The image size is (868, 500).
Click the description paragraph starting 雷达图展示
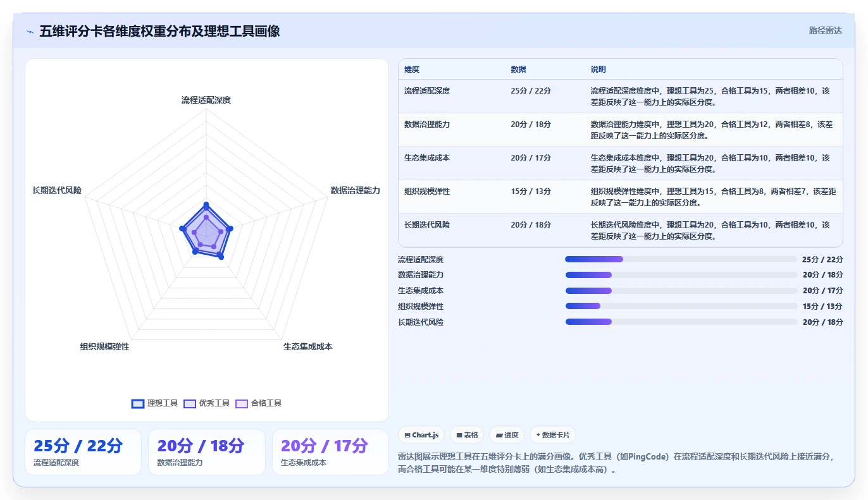click(617, 463)
